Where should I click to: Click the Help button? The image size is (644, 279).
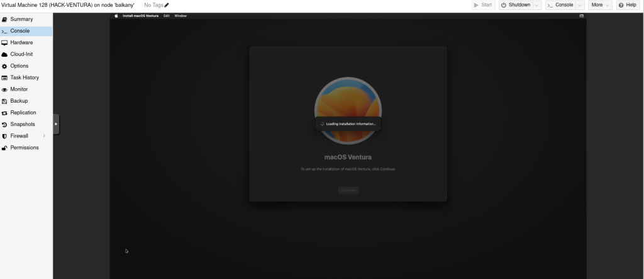tap(628, 5)
